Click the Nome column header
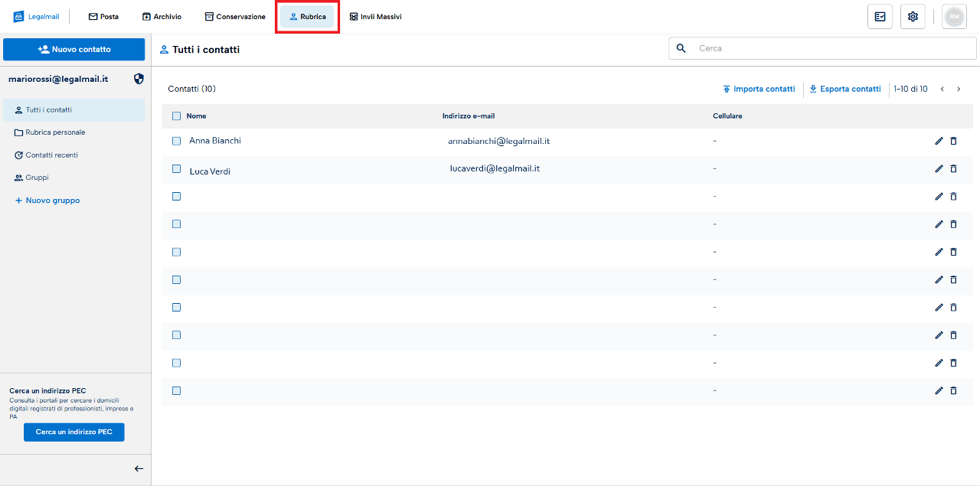The image size is (980, 486). tap(196, 116)
